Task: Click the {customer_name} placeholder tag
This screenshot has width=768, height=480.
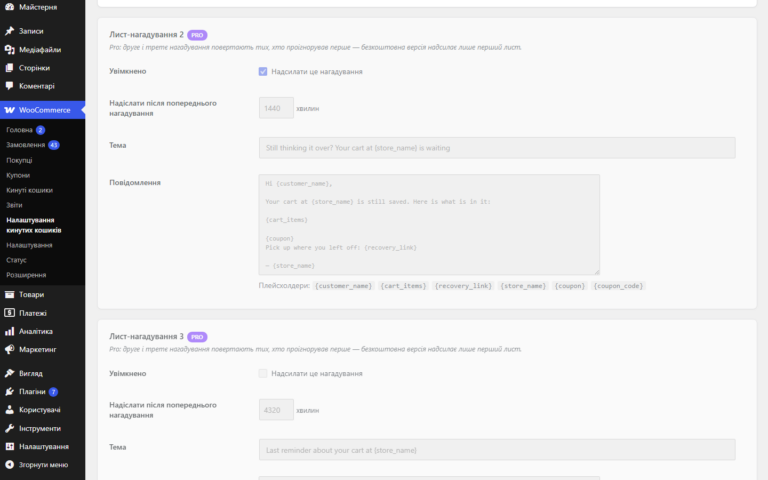Action: [343, 286]
